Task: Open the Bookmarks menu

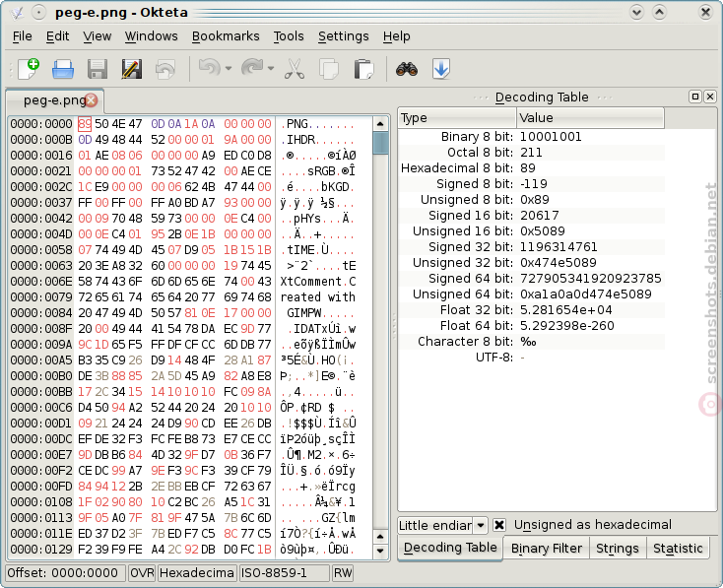Action: click(x=226, y=36)
